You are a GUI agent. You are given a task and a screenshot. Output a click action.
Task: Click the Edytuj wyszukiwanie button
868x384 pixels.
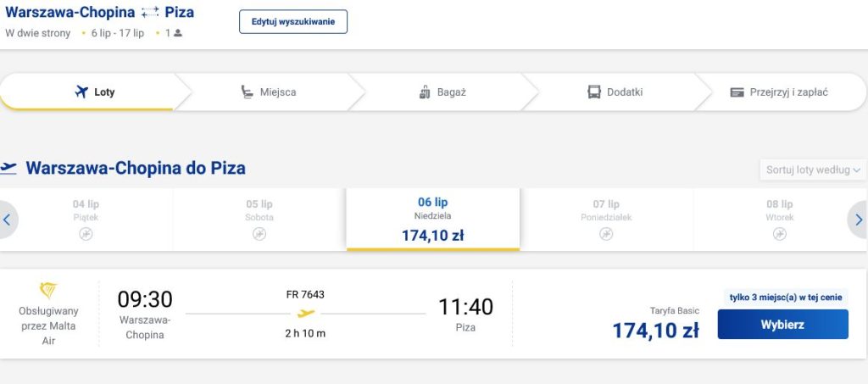(293, 21)
